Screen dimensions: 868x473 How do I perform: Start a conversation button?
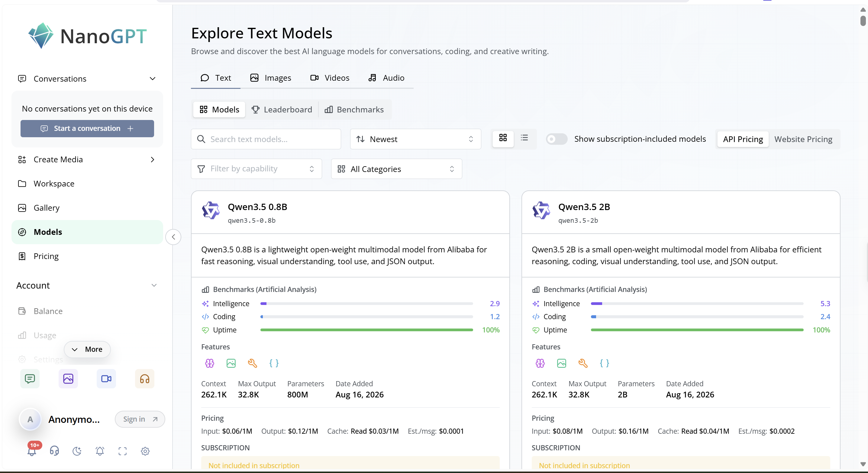point(87,128)
